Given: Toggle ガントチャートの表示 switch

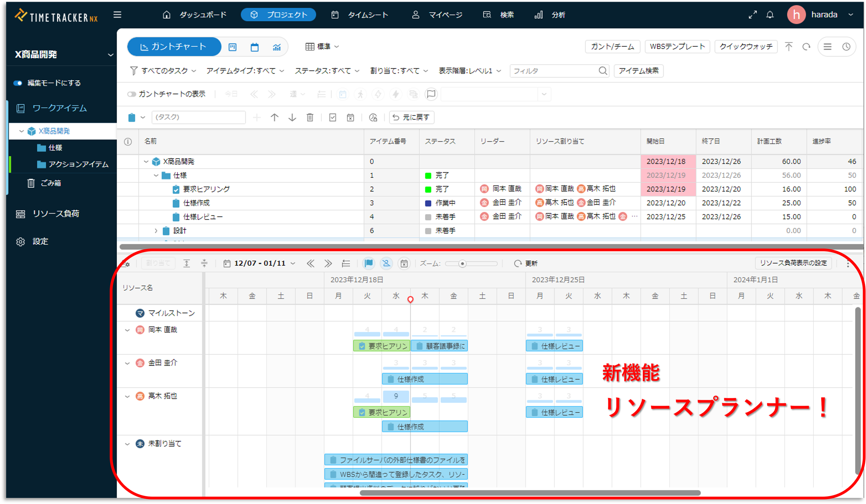Looking at the screenshot, I should [x=132, y=94].
